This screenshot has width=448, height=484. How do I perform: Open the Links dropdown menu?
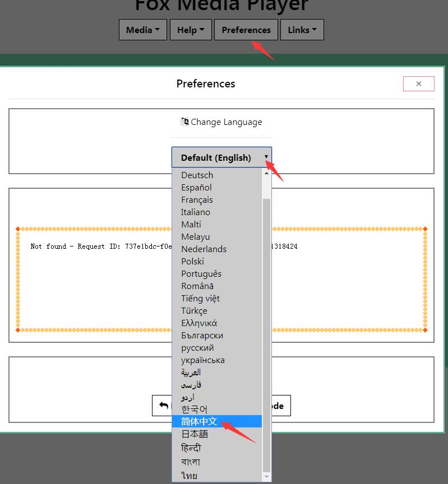click(302, 30)
